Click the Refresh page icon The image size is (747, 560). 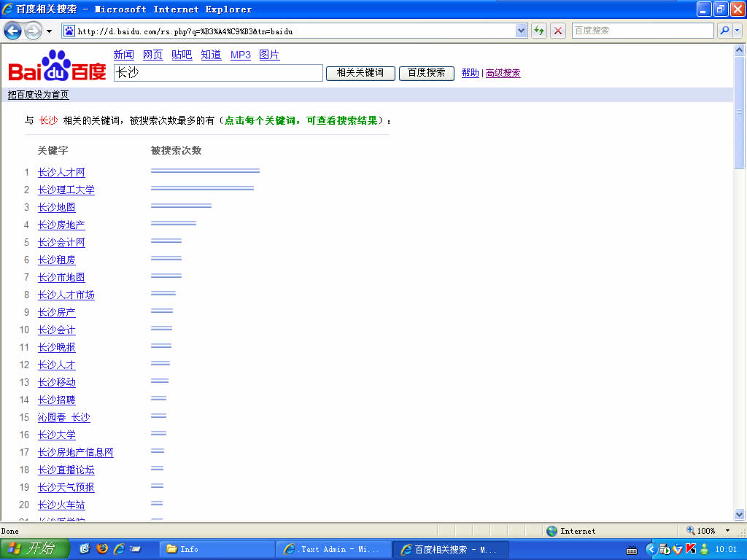click(538, 31)
